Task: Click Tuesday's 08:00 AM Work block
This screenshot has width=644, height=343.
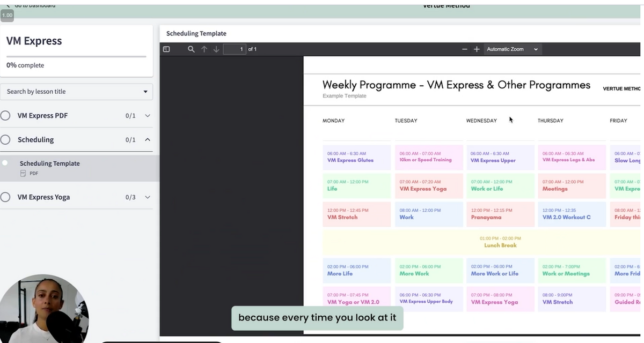Action: 429,214
